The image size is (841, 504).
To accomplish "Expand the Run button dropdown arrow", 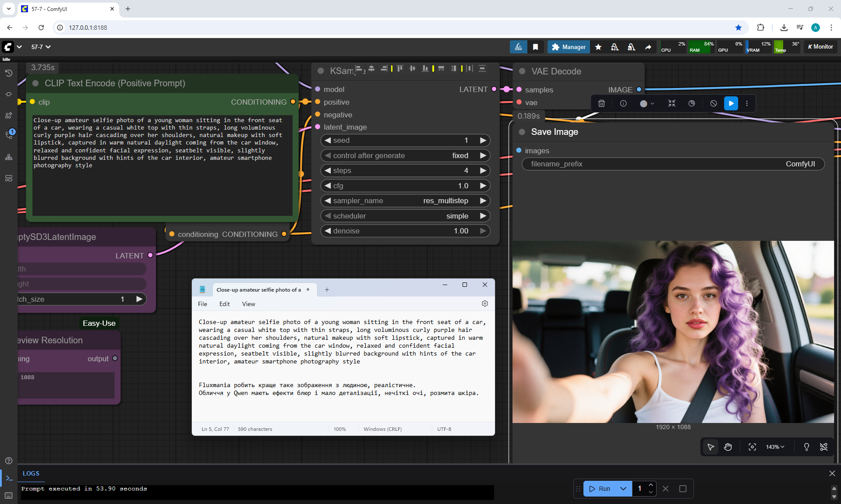I will [623, 489].
